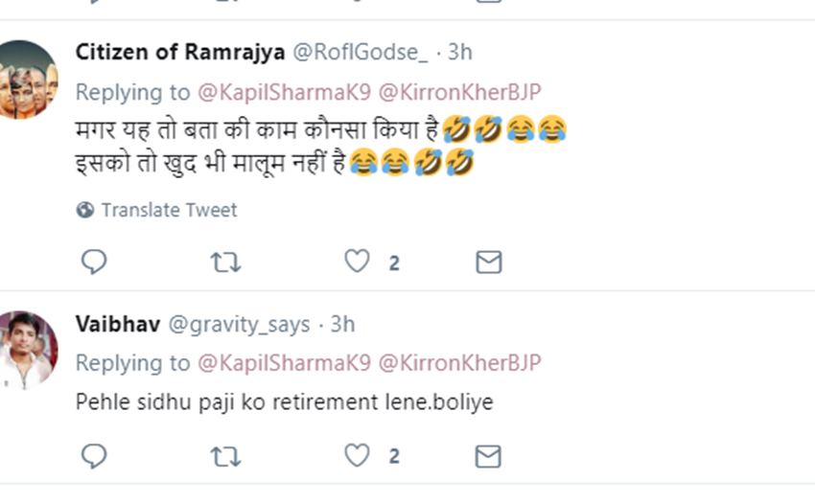The width and height of the screenshot is (815, 504).
Task: Reply to Citizen of Ramrajya's tweet
Action: pos(93,262)
